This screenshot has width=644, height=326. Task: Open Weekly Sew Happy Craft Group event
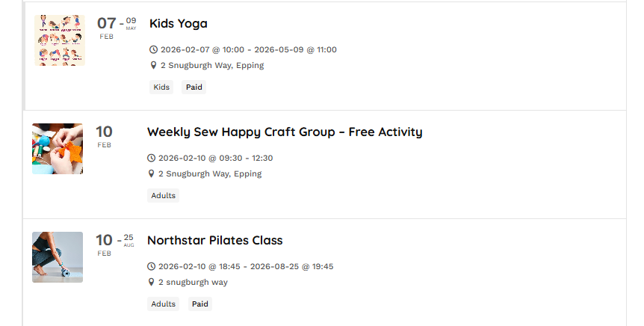[284, 132]
